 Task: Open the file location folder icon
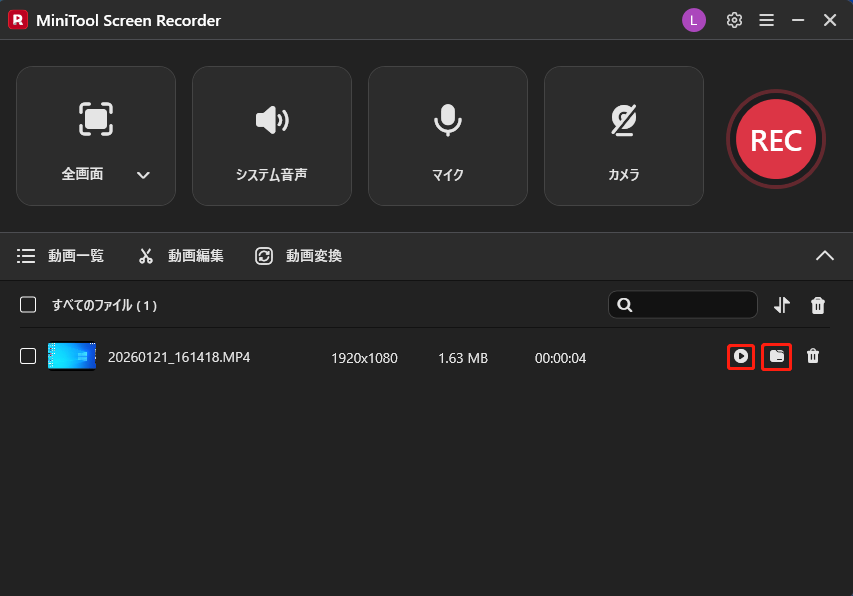point(777,357)
